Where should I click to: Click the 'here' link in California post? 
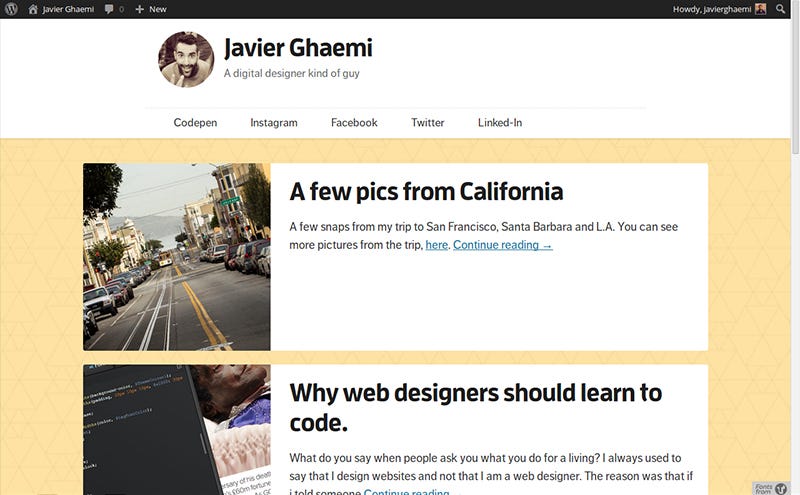437,245
